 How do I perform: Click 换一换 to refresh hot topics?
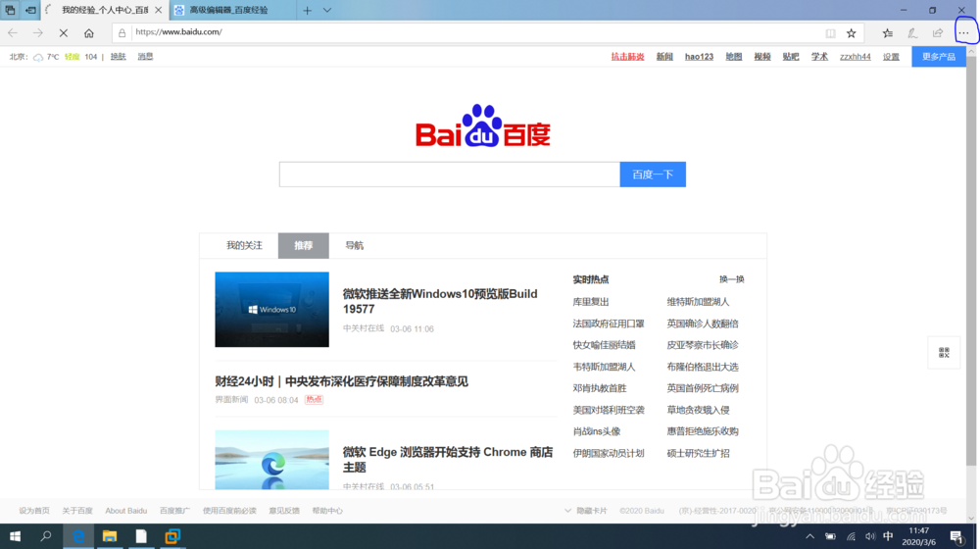(x=732, y=279)
